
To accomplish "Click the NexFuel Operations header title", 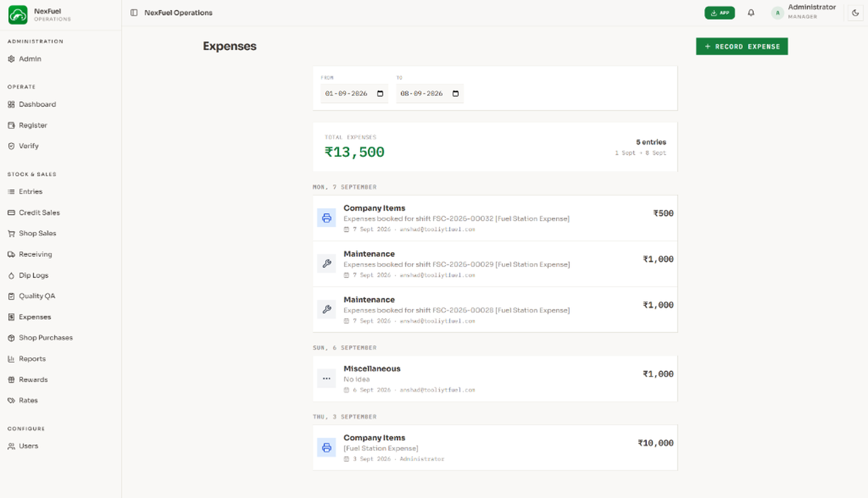I will pyautogui.click(x=178, y=13).
